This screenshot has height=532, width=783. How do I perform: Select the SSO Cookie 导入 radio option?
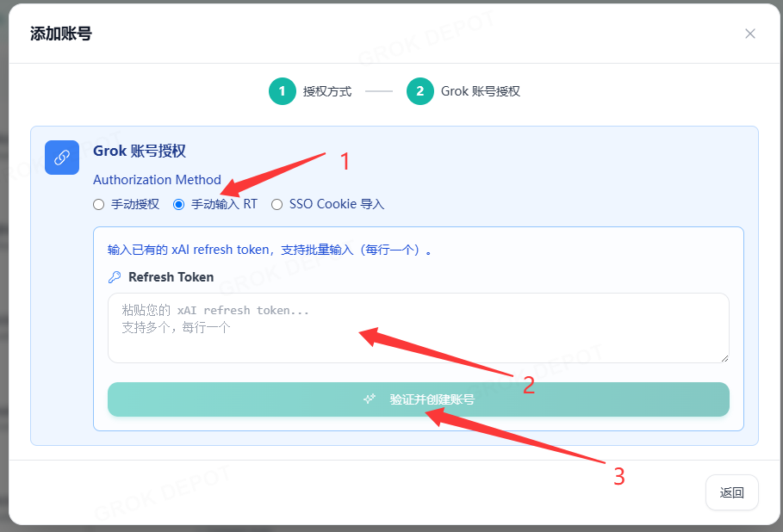coord(277,205)
